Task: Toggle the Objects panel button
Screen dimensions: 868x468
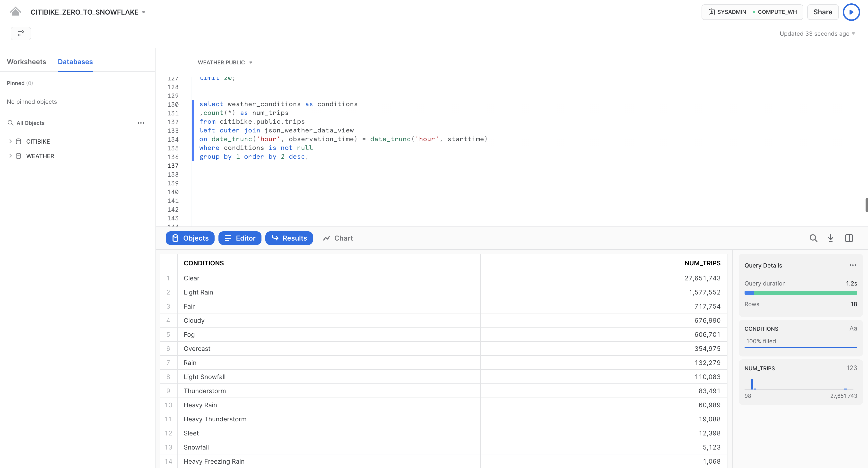Action: (190, 238)
